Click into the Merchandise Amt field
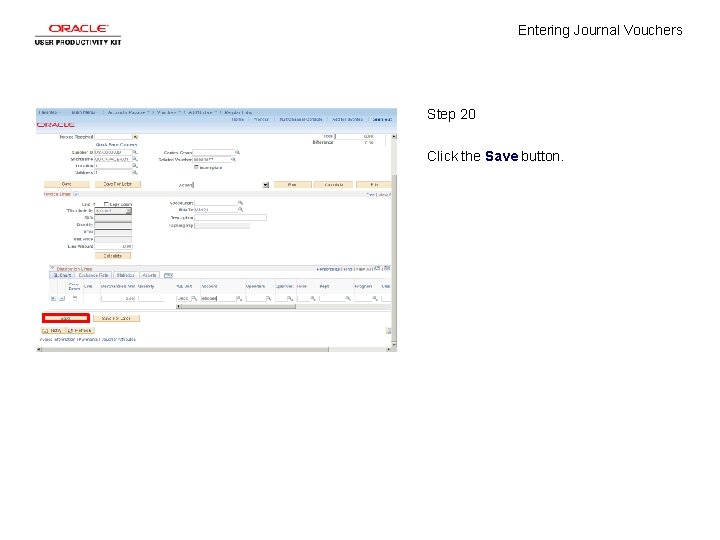 pos(118,298)
